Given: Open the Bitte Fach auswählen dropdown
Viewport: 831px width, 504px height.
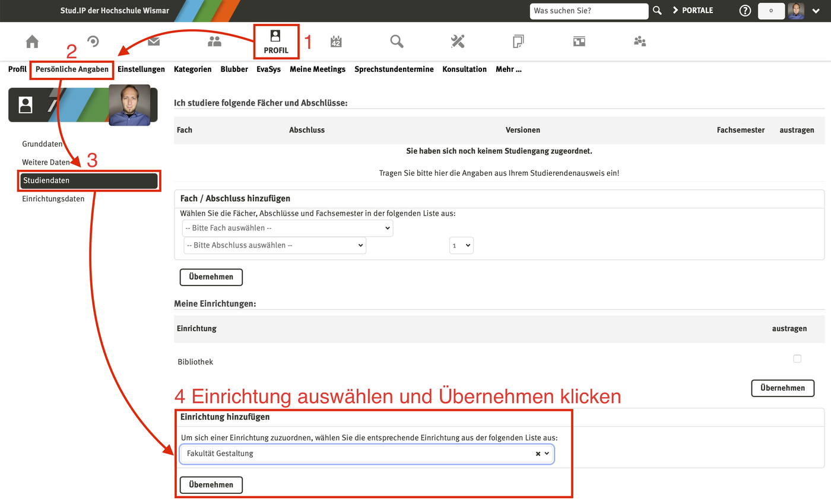Looking at the screenshot, I should (x=287, y=227).
